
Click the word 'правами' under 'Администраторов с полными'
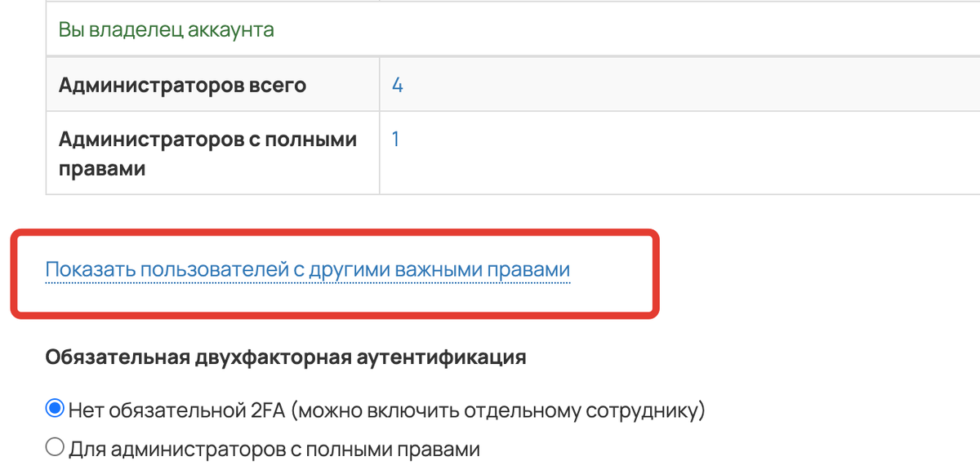click(102, 170)
